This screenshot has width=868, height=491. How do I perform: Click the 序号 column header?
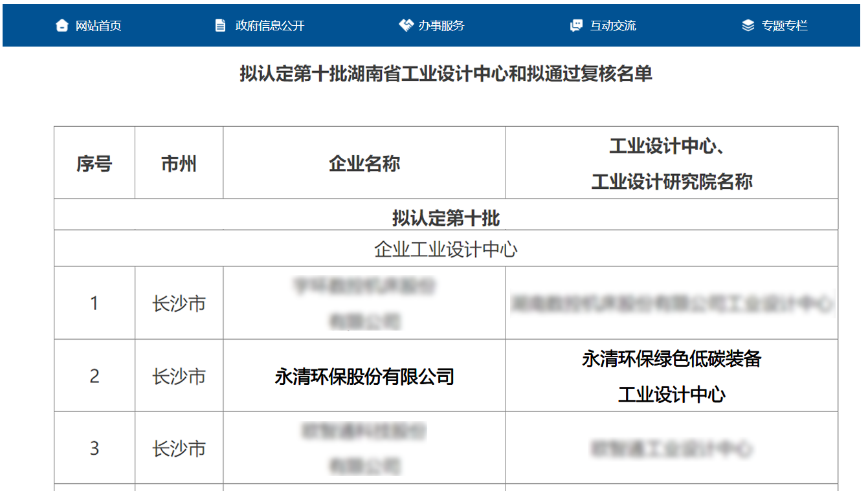pos(95,164)
